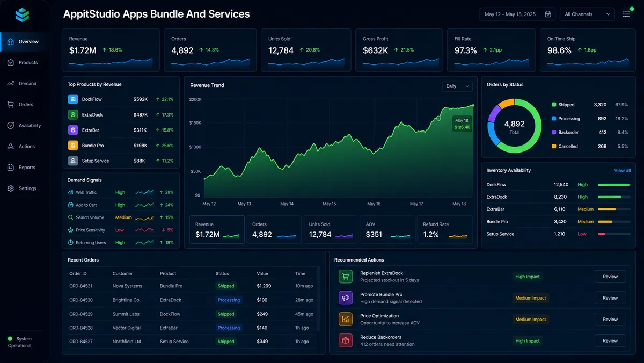
Task: Click order ID ORD-84531
Action: (x=81, y=286)
